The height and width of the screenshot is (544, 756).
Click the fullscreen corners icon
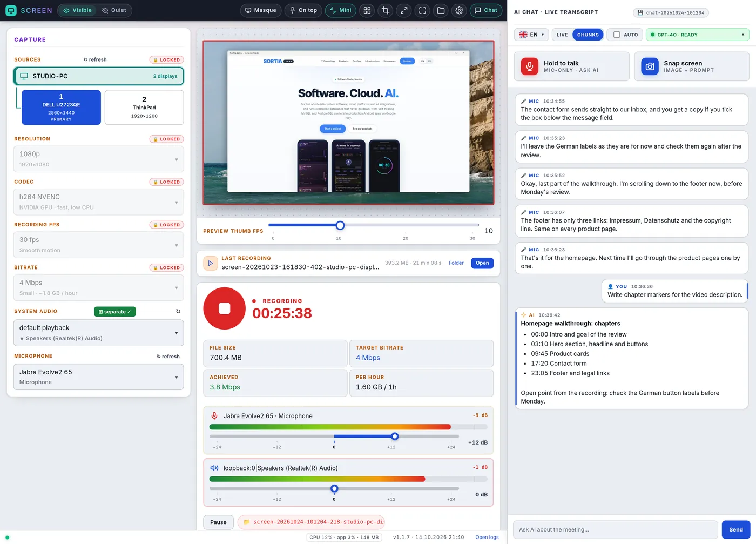(x=422, y=10)
